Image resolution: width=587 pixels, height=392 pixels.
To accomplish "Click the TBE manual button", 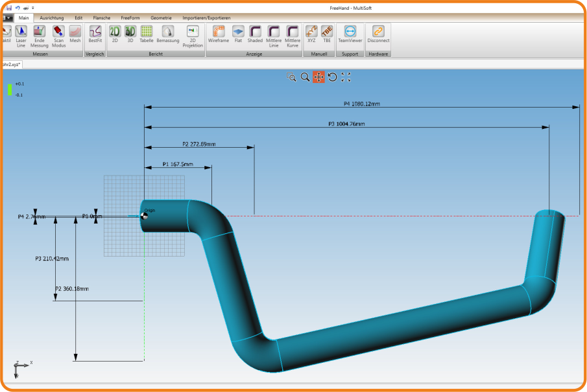I will tap(327, 34).
